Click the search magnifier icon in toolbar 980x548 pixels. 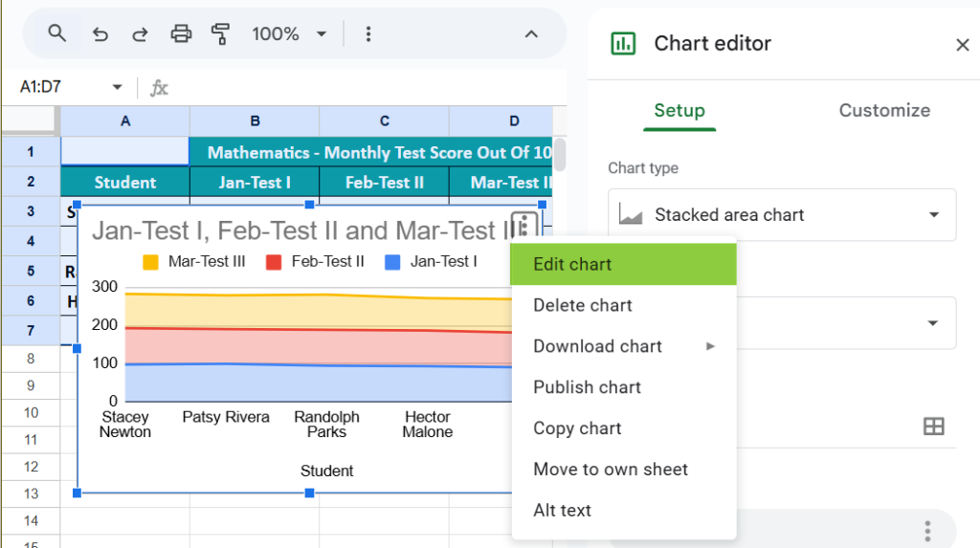click(x=56, y=33)
